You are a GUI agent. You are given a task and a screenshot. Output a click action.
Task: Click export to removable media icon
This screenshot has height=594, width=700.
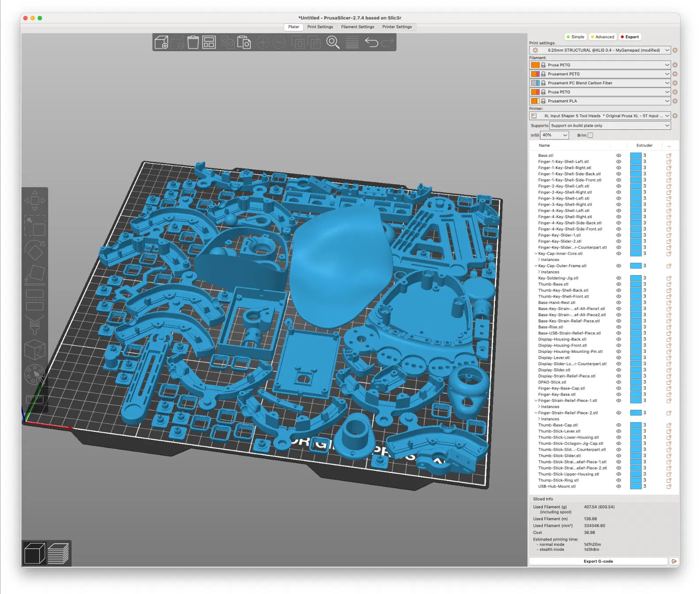[674, 561]
